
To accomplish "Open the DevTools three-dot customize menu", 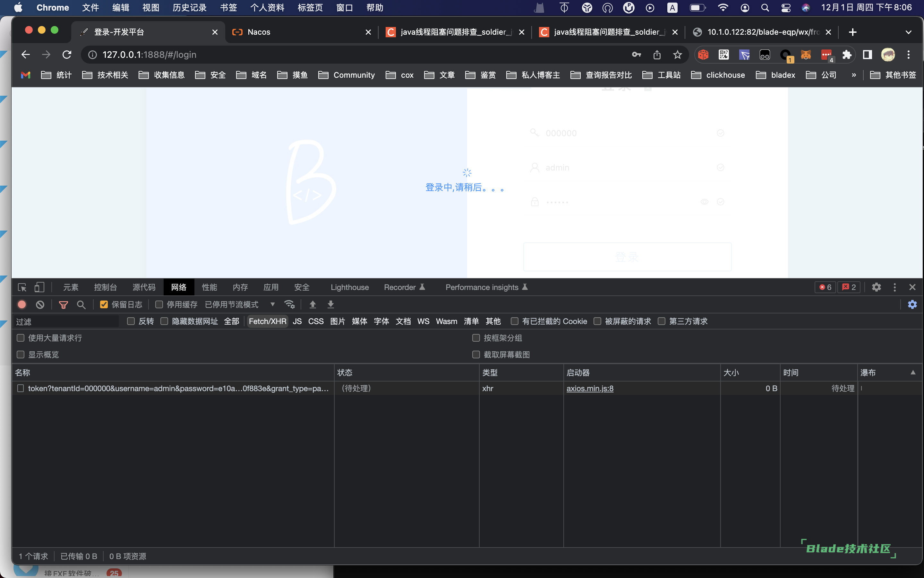I will coord(894,287).
